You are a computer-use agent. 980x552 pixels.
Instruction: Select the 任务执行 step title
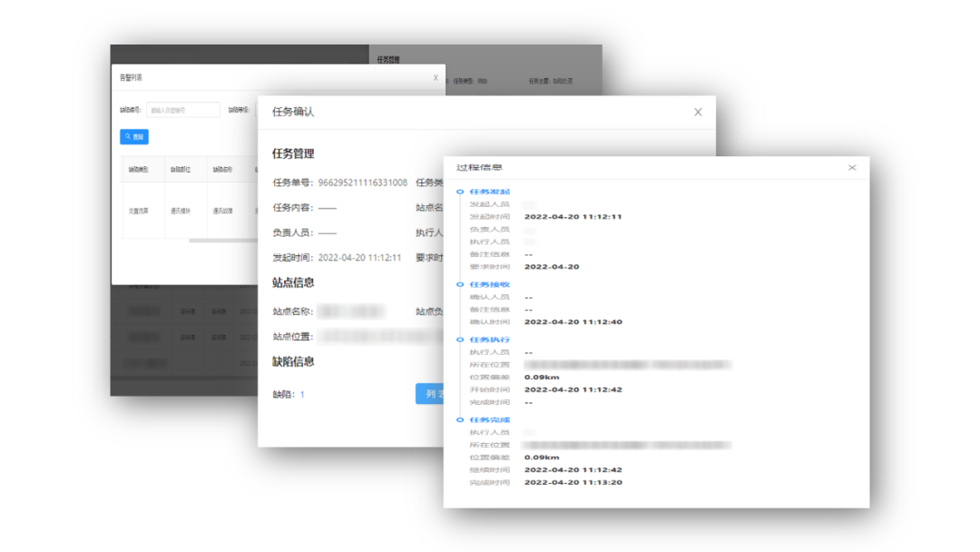coord(489,340)
